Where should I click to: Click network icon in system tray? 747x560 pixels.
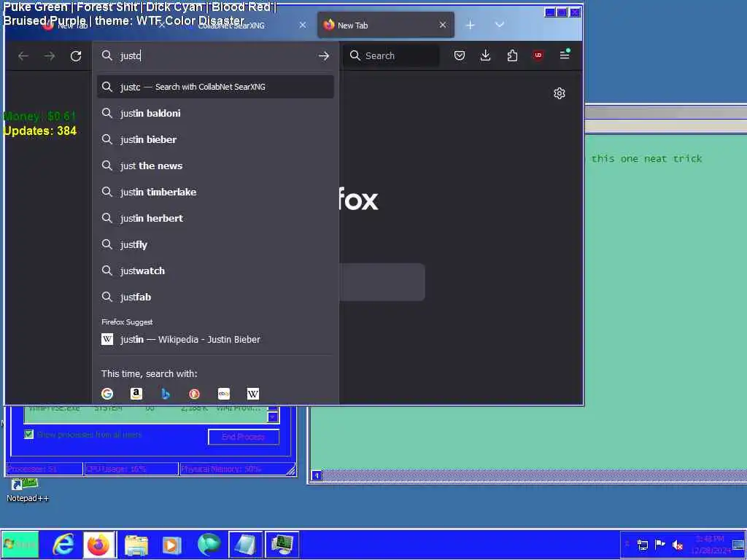[x=643, y=545]
